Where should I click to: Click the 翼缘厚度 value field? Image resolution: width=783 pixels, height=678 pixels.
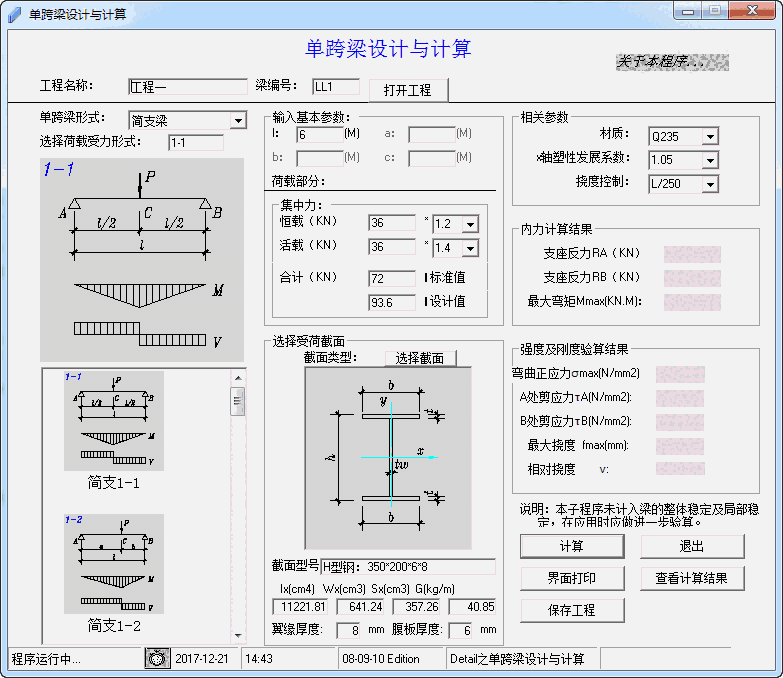click(x=348, y=631)
